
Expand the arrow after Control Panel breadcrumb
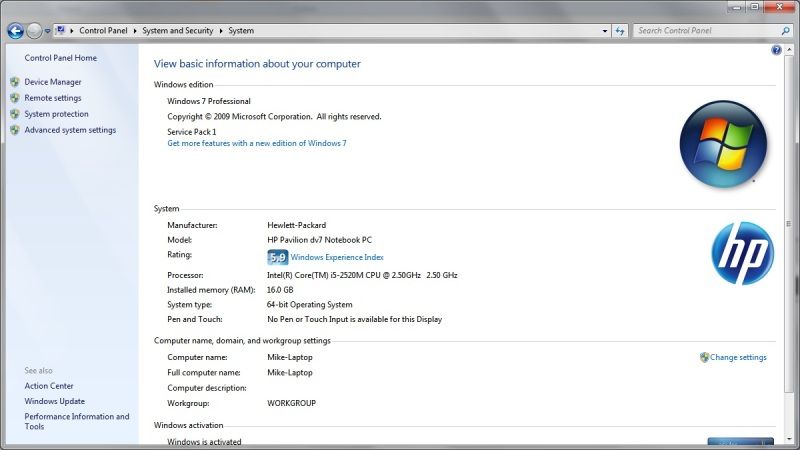[135, 31]
